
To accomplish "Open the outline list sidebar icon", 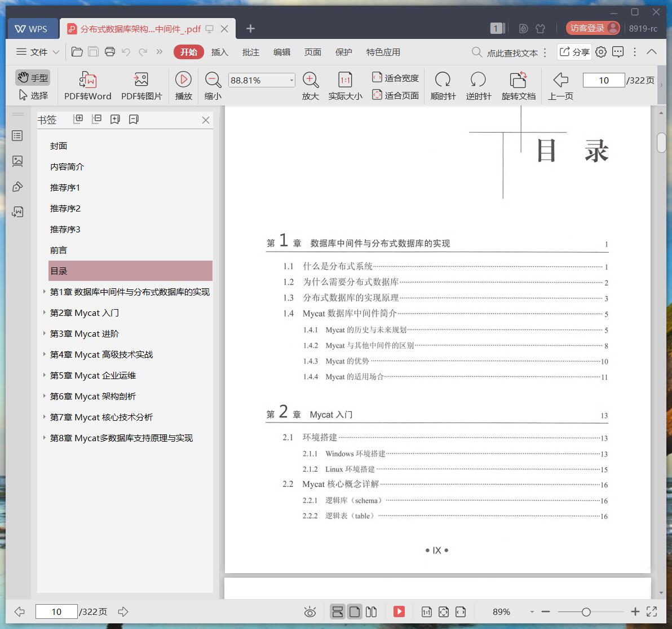I will 17,136.
